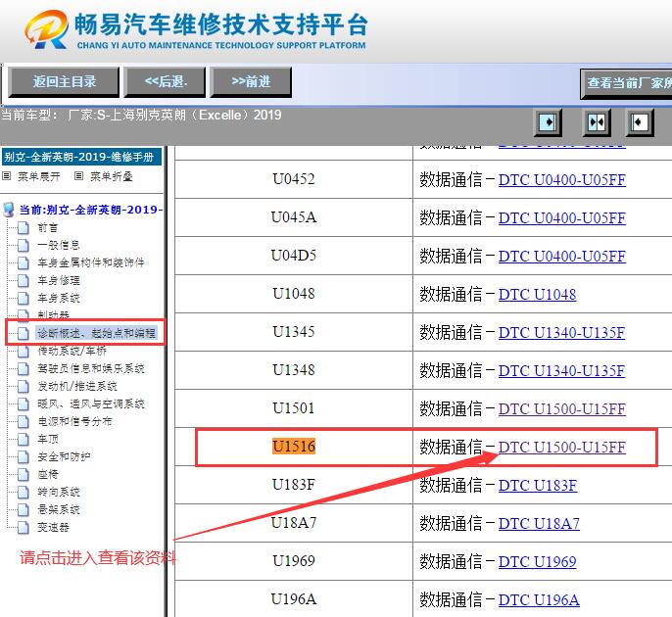Open DTC U0400-U05FF link in U045A row
This screenshot has height=617, width=672.
point(562,217)
